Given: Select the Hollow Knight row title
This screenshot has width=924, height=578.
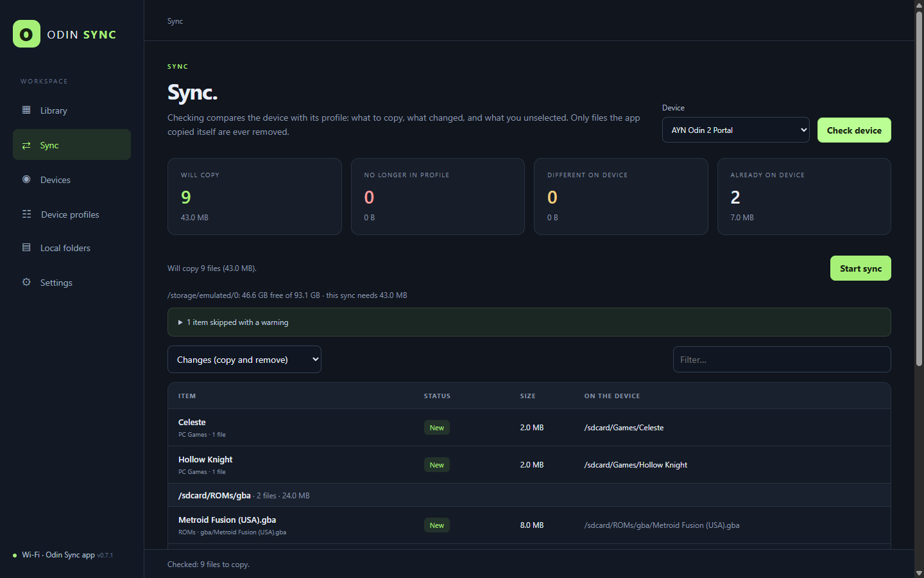Looking at the screenshot, I should [x=205, y=459].
